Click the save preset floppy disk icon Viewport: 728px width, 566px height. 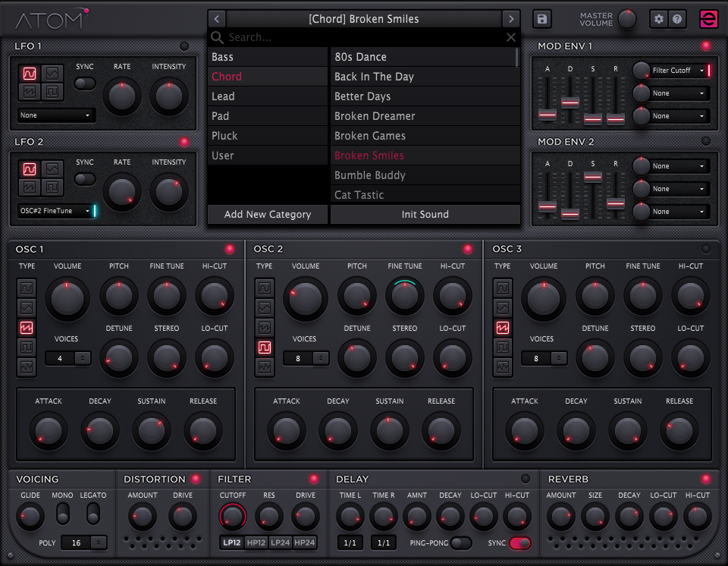tap(541, 19)
